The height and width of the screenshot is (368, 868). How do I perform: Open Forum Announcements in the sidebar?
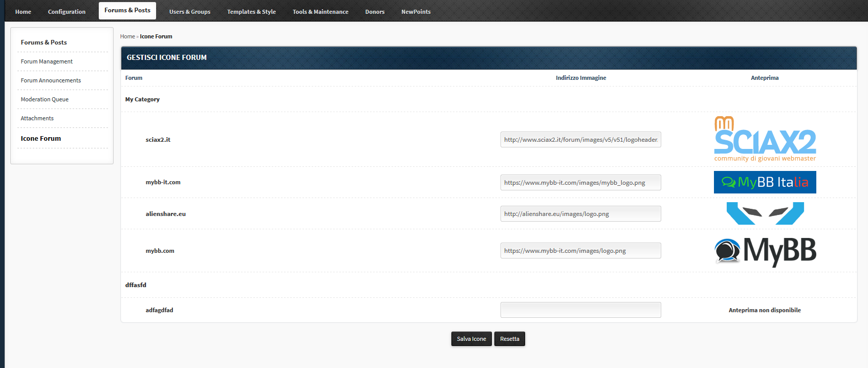51,80
